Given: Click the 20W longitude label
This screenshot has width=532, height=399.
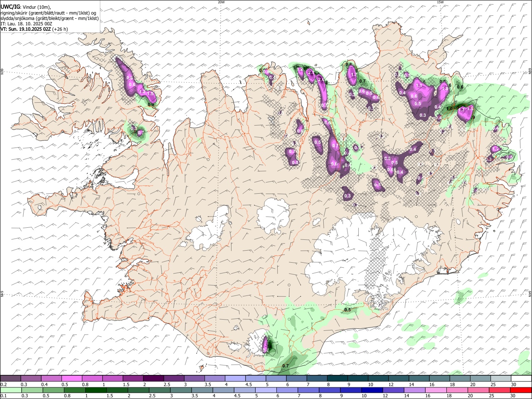Looking at the screenshot, I should (x=221, y=2).
